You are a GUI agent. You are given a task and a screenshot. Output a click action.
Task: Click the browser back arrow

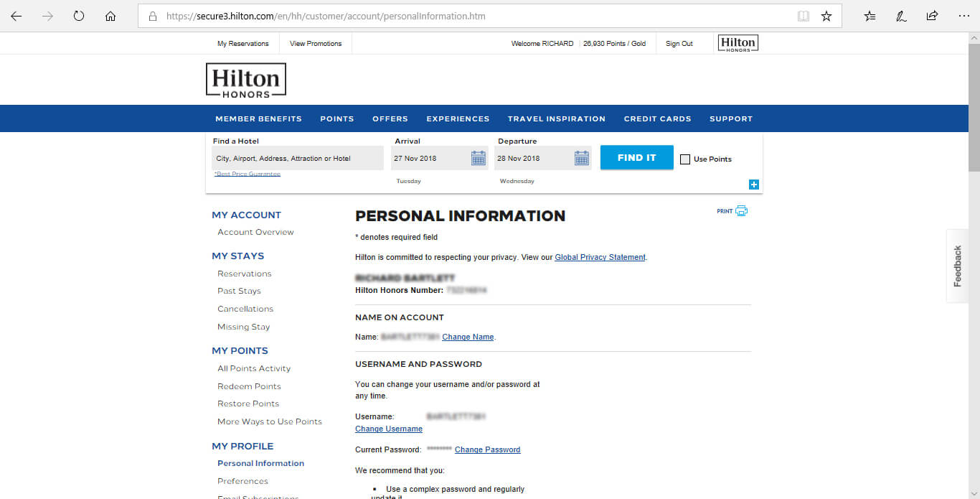(16, 16)
